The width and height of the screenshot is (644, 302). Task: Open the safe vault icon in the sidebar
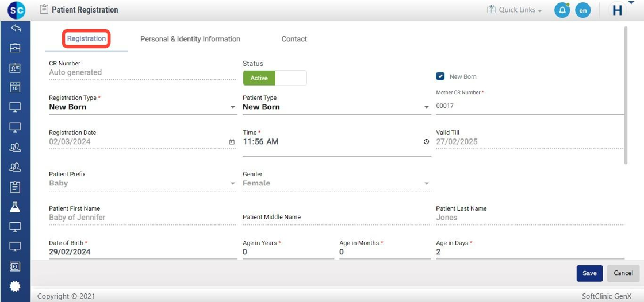[x=15, y=266]
